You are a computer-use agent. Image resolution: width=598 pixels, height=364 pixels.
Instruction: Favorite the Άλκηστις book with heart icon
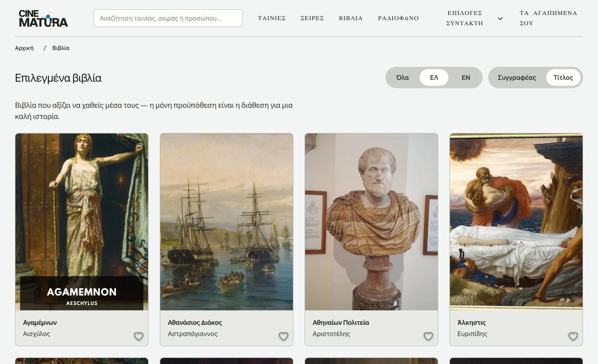573,336
